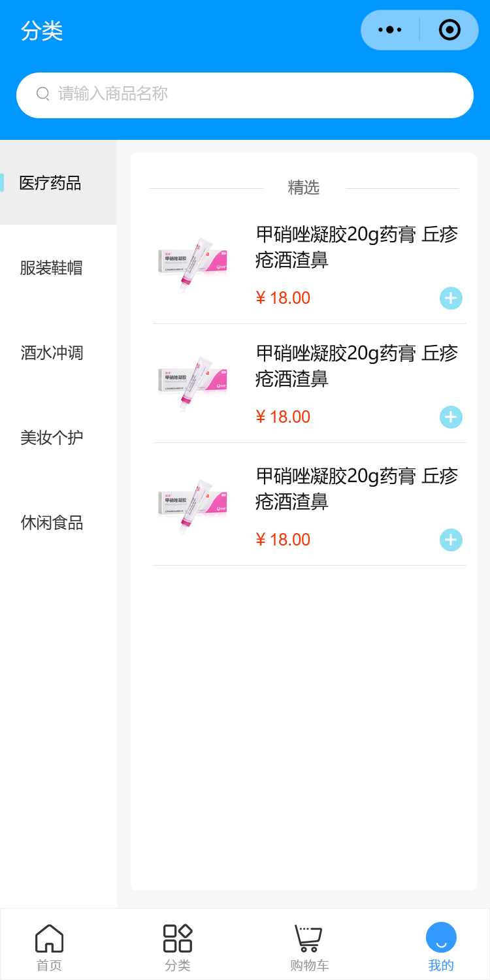Viewport: 490px width, 980px height.
Task: Go to the 首页 home tab
Action: [49, 947]
